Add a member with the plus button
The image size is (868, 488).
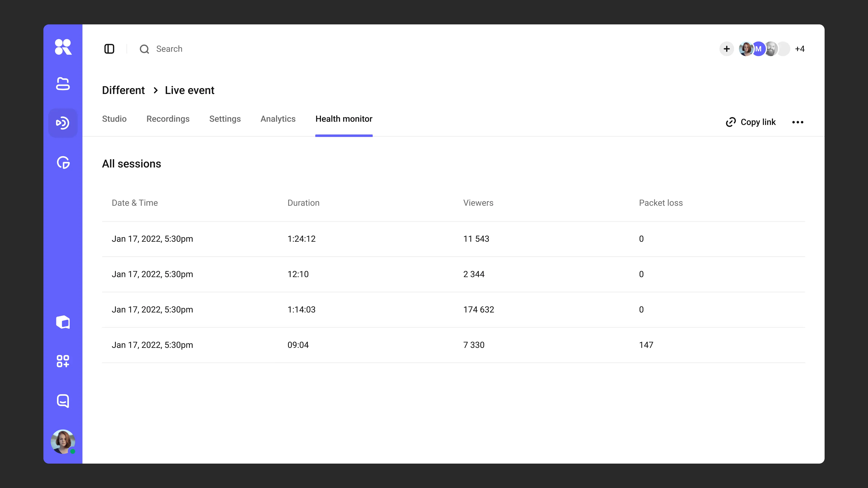click(x=727, y=49)
